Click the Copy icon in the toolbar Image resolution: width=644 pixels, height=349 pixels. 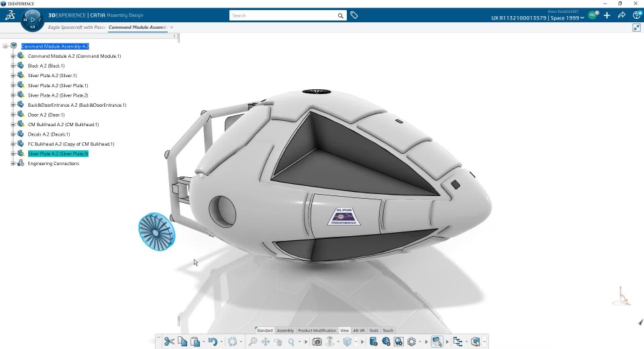pyautogui.click(x=182, y=342)
